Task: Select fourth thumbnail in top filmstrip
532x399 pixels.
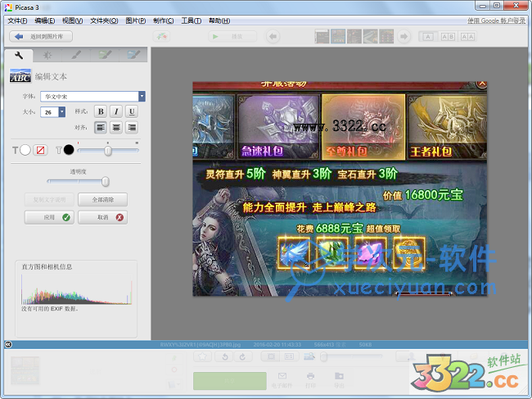Action: coord(370,36)
